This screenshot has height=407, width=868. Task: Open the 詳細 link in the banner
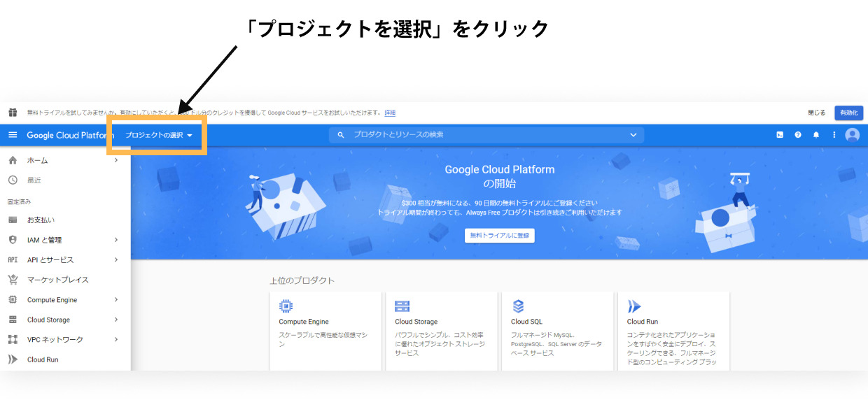[x=389, y=113]
